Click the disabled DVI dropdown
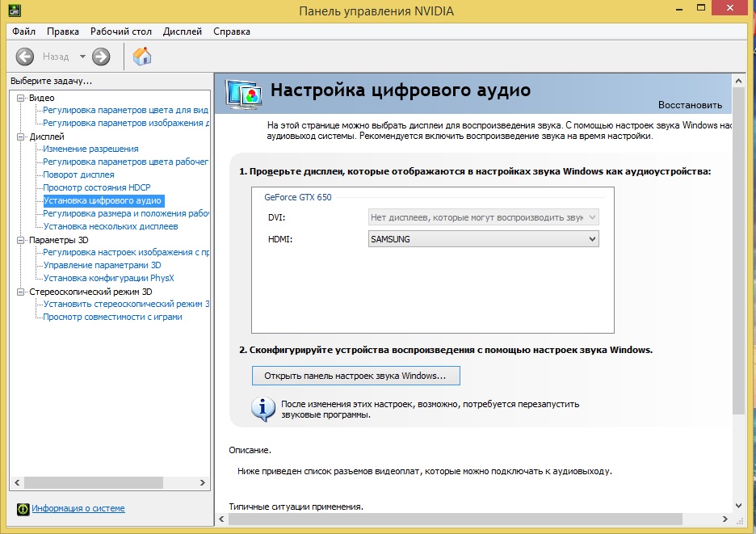 (484, 217)
